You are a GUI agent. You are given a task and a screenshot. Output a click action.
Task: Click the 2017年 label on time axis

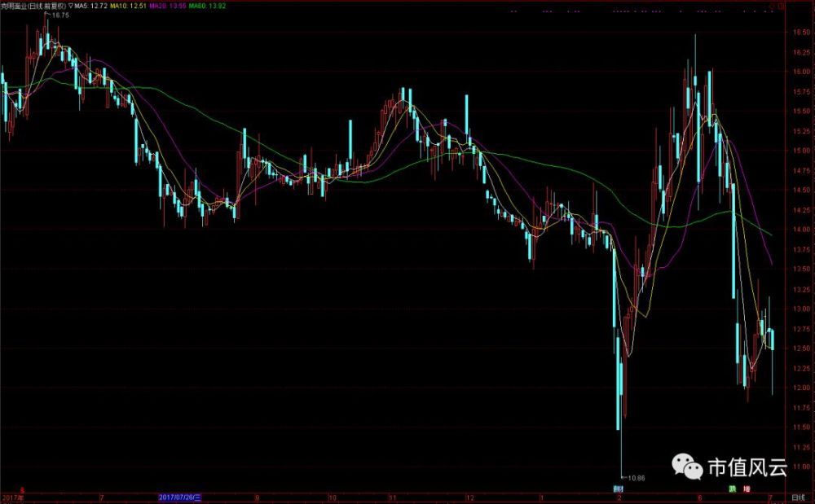pyautogui.click(x=12, y=497)
